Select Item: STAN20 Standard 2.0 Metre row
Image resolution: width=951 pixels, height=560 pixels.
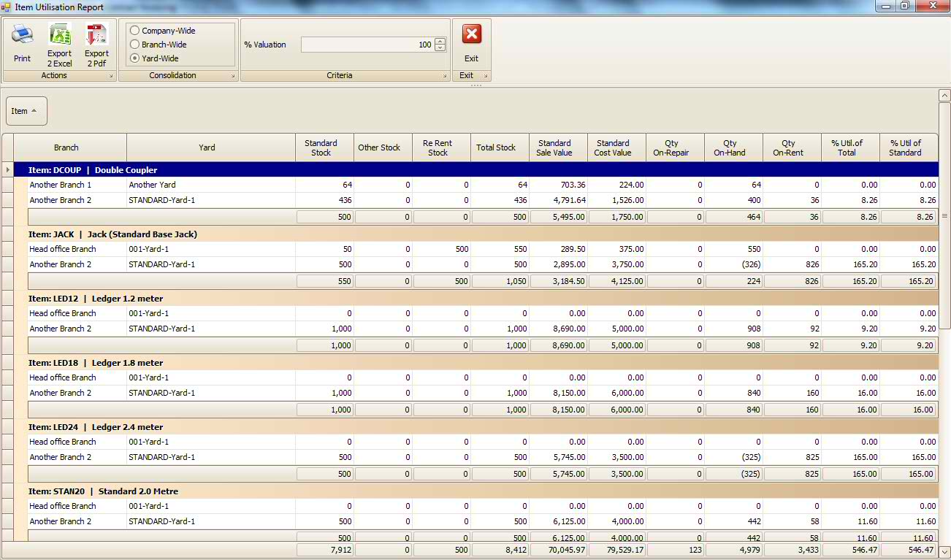point(475,491)
